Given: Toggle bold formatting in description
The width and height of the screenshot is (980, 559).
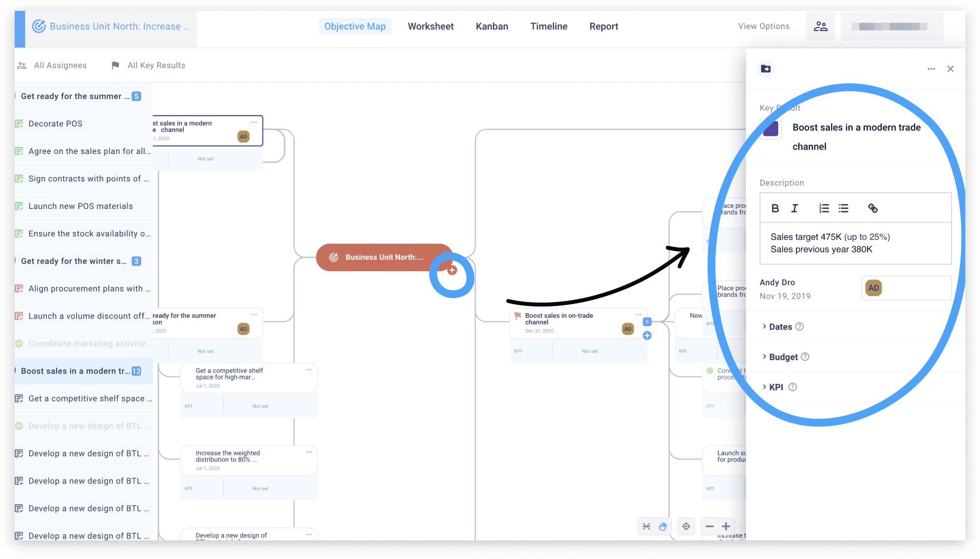Looking at the screenshot, I should 775,208.
